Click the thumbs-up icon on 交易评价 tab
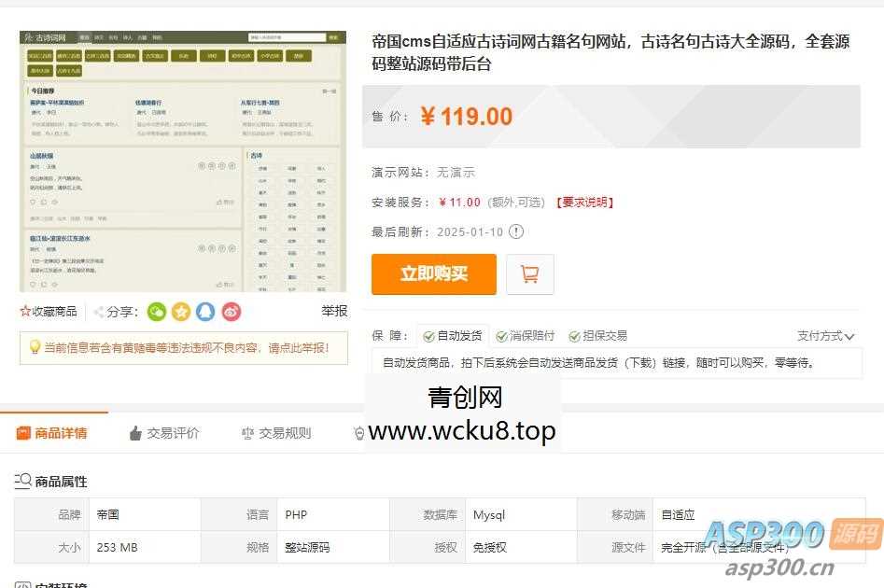The image size is (884, 588). tap(135, 432)
